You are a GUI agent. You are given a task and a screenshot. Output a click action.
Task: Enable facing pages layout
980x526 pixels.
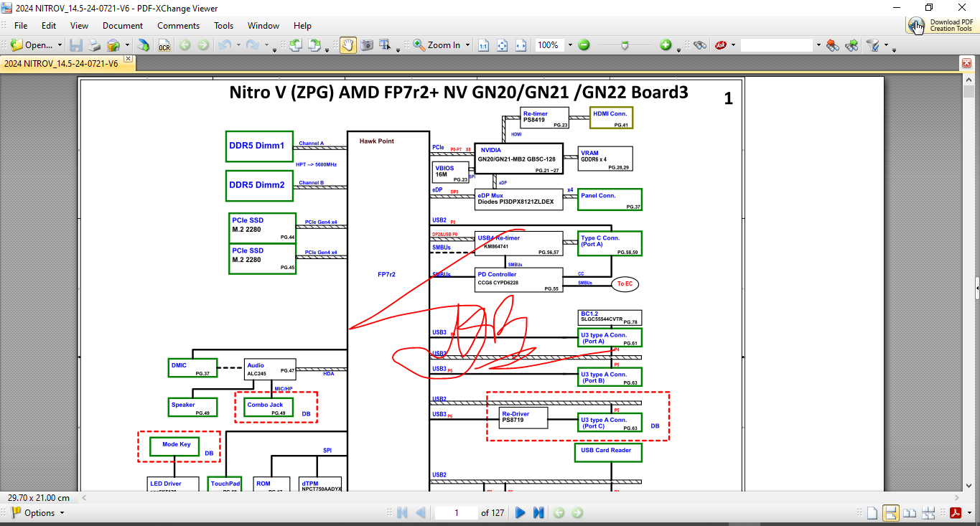click(909, 512)
